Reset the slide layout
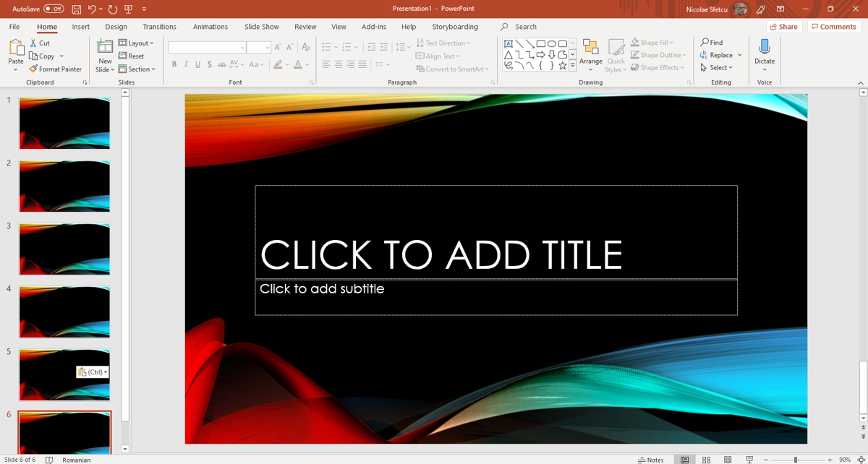 [132, 56]
